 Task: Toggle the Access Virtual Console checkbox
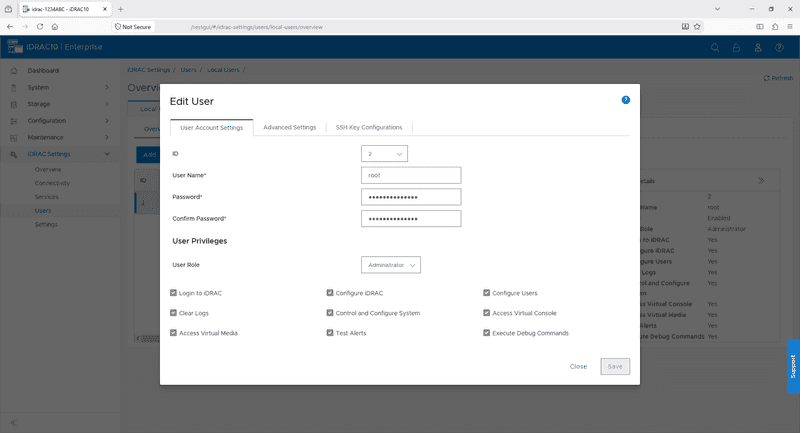[487, 313]
